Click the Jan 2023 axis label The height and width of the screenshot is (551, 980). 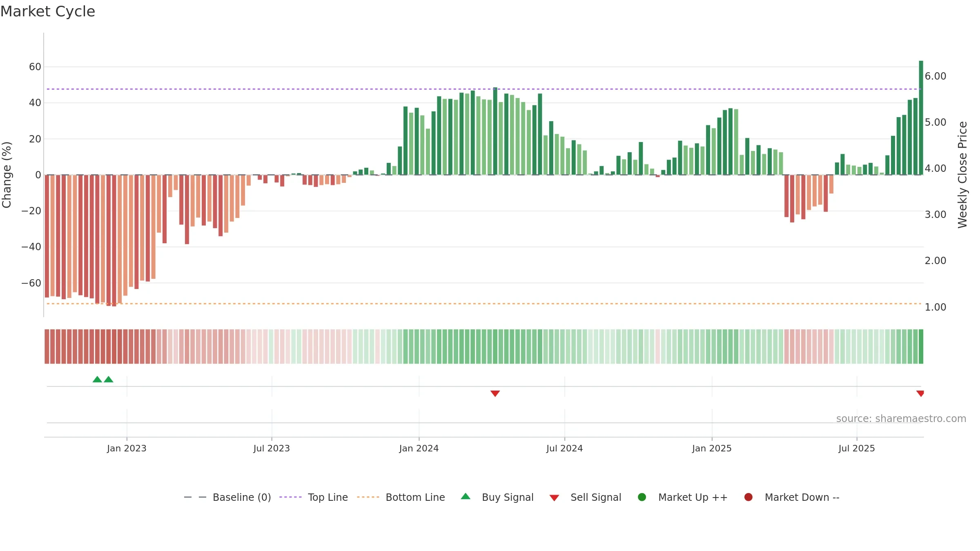pyautogui.click(x=127, y=448)
